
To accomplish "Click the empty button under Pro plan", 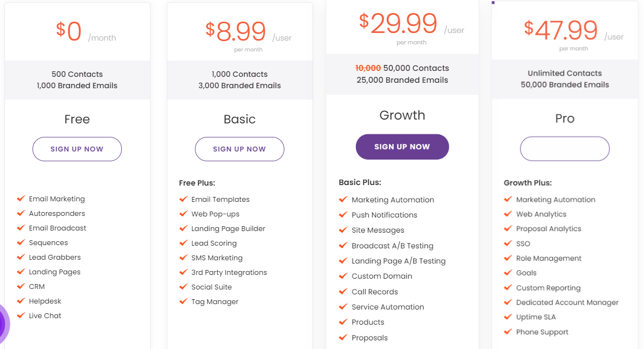I will pyautogui.click(x=565, y=148).
